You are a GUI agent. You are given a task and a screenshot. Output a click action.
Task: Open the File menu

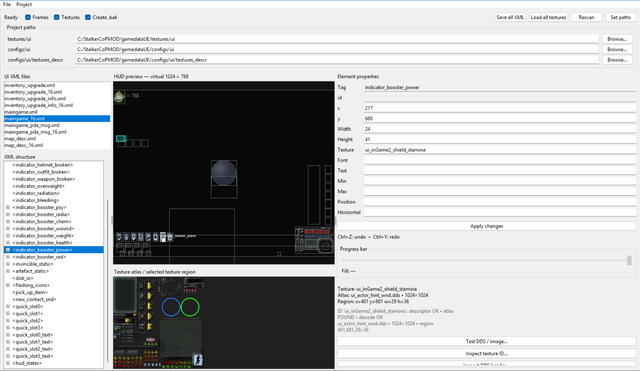coord(7,4)
